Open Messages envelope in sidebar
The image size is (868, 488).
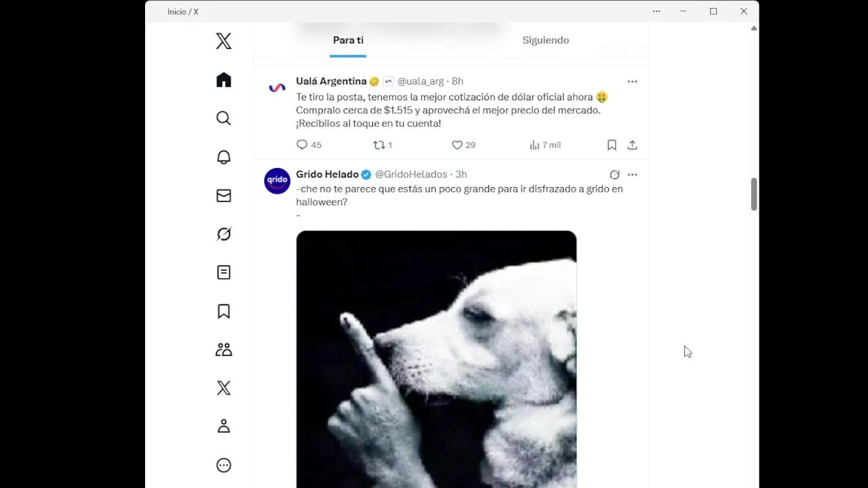(x=224, y=196)
